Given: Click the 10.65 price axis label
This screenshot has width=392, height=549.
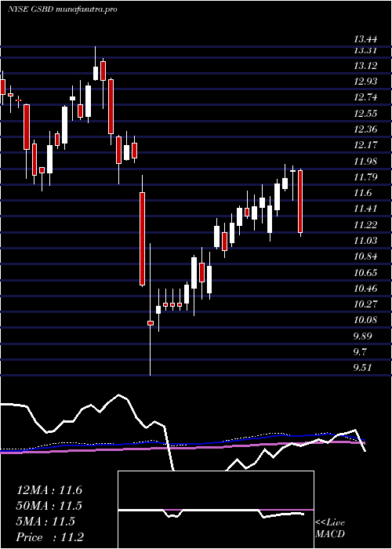Looking at the screenshot, I should 365,272.
